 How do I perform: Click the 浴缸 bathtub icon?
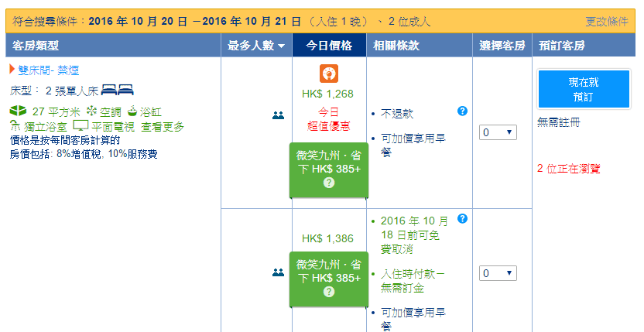(x=132, y=111)
